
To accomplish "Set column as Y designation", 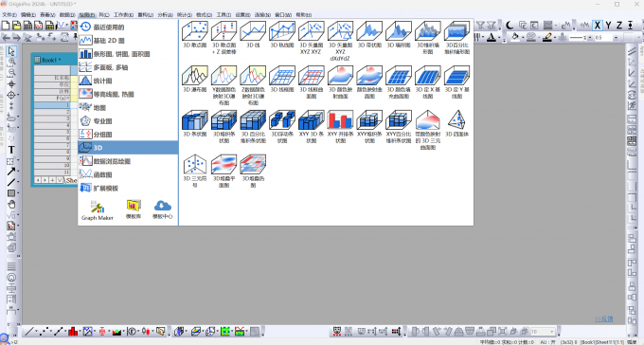I will (x=608, y=26).
